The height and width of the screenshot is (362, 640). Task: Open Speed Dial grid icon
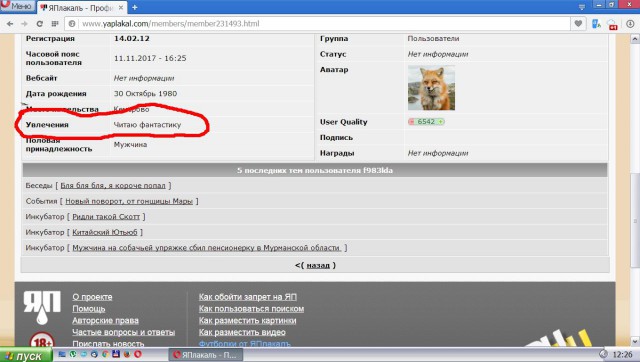click(x=55, y=24)
